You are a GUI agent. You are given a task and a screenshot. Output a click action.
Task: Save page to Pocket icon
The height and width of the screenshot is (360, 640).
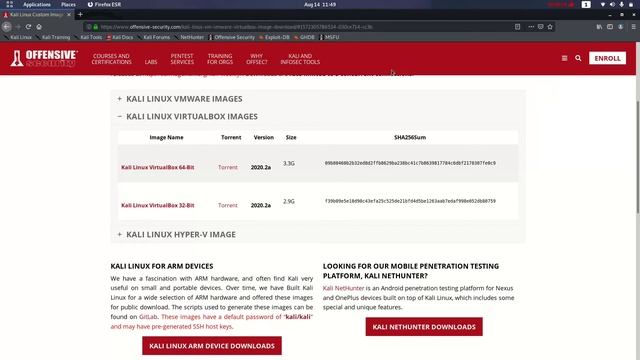[x=540, y=27]
